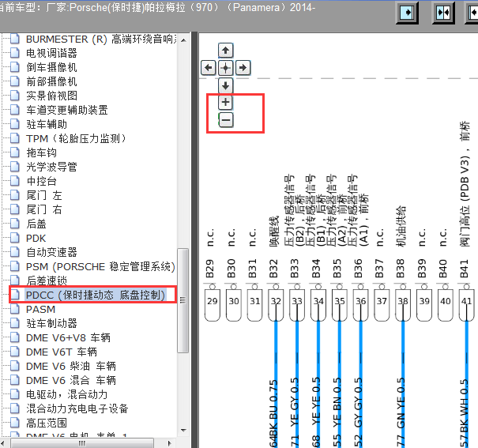Click the expand-right panel layout button in the header
The width and height of the screenshot is (478, 448).
pos(407,13)
